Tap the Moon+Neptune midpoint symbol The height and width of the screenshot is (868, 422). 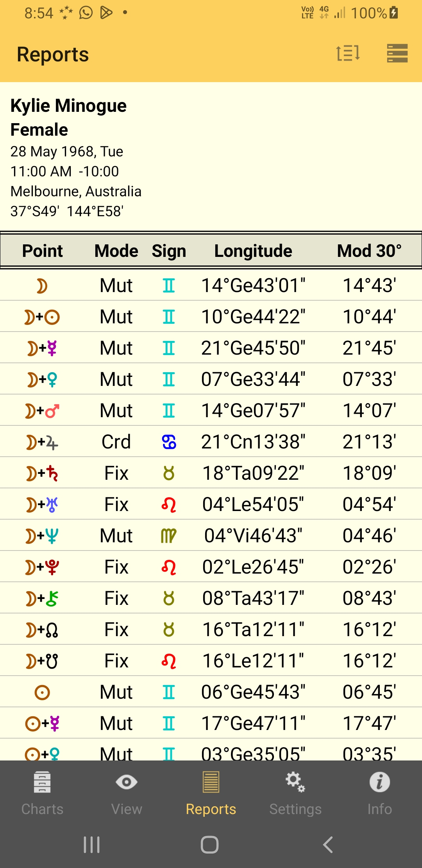coord(42,536)
